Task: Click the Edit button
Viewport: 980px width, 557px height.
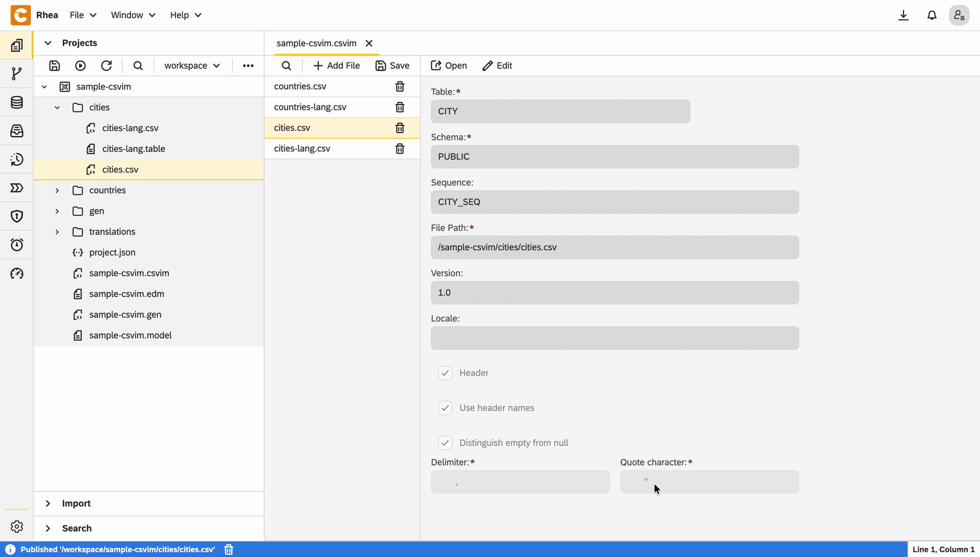Action: pyautogui.click(x=497, y=65)
